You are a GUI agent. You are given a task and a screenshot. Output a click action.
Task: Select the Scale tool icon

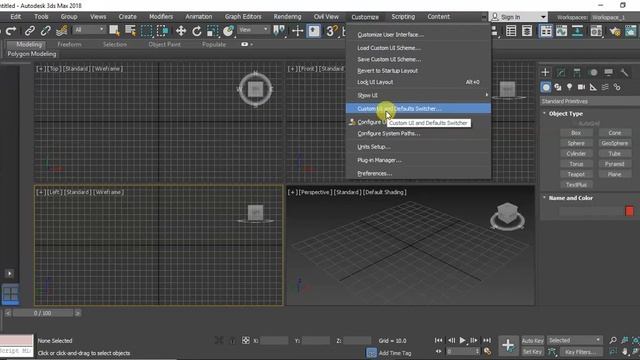[212, 31]
